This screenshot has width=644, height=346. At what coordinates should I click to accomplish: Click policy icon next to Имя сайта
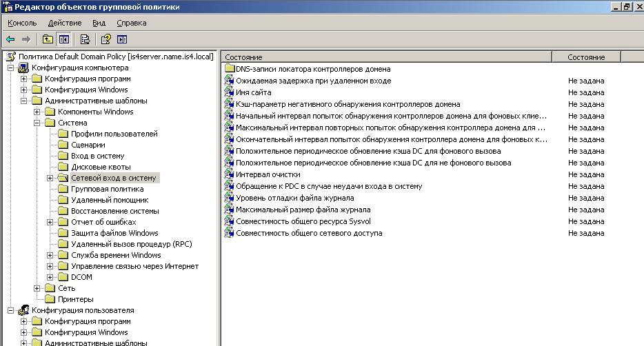229,92
